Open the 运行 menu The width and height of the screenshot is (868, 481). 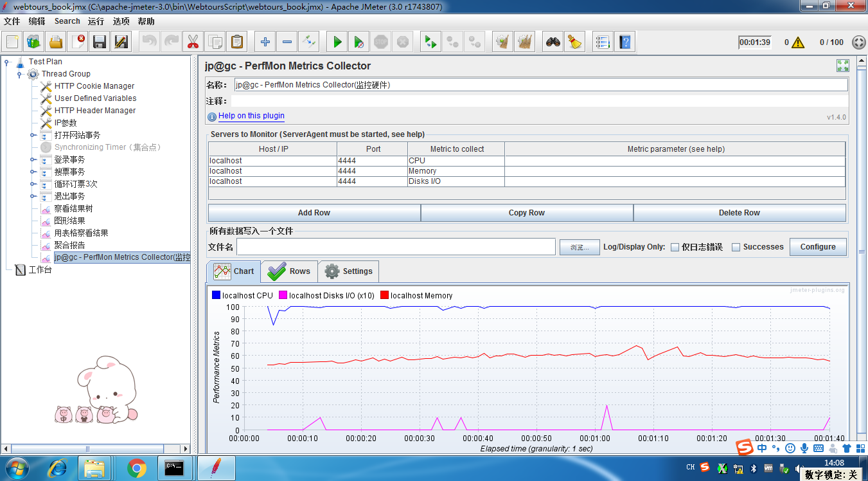coord(96,21)
